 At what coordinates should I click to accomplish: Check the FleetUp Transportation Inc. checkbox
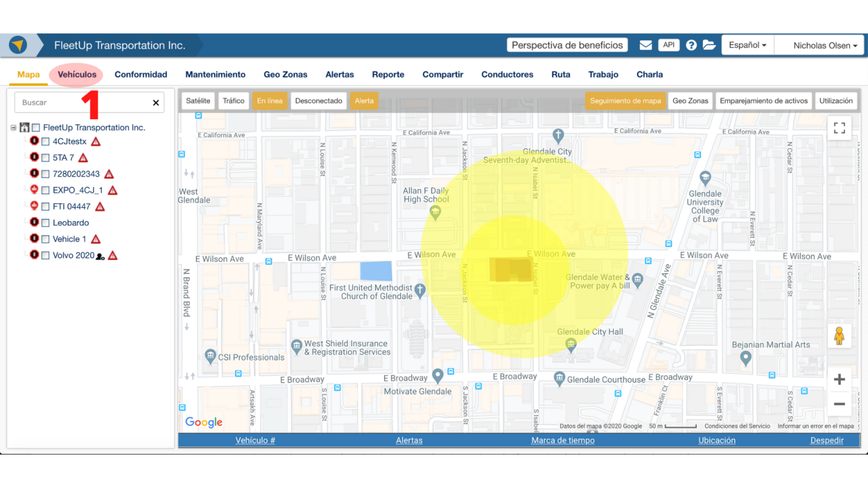(x=36, y=128)
